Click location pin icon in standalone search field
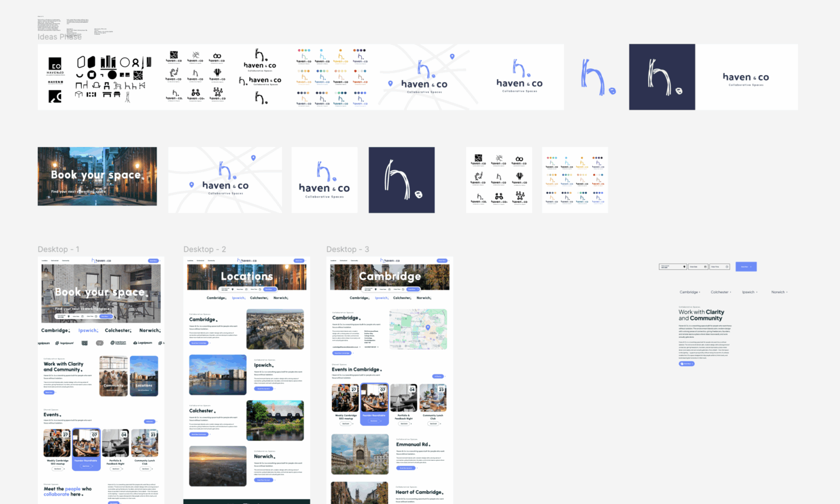 pos(684,266)
